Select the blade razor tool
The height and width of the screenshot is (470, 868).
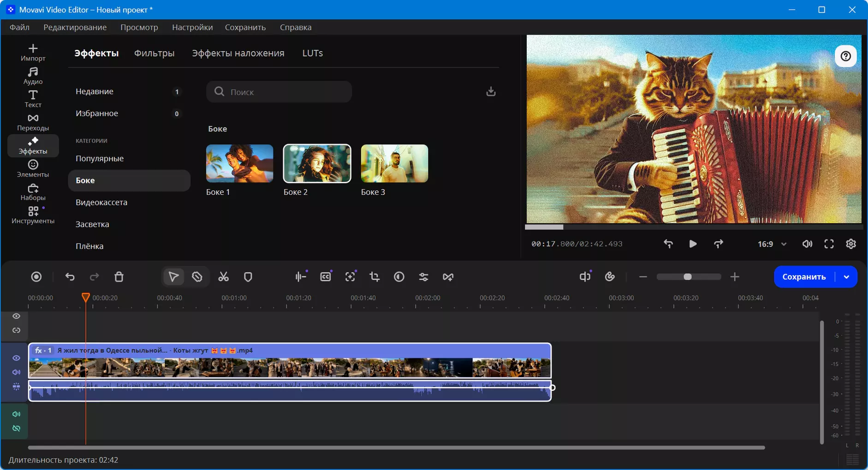coord(197,277)
